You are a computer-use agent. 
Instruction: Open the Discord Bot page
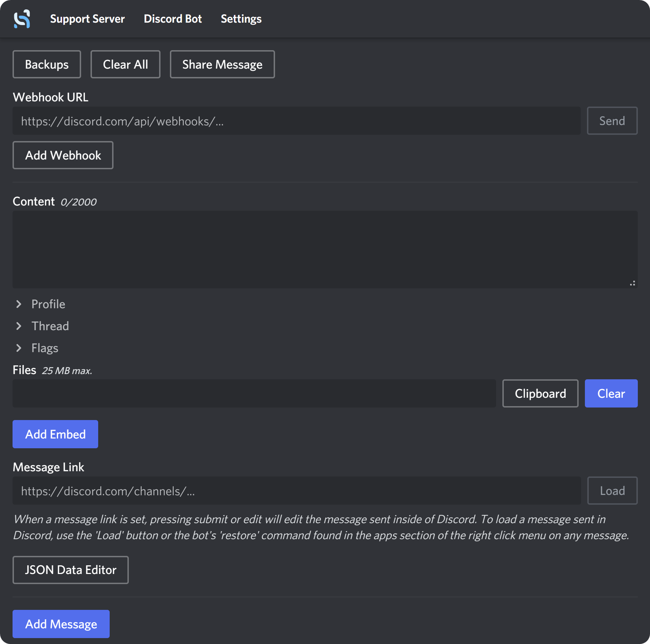click(x=173, y=19)
